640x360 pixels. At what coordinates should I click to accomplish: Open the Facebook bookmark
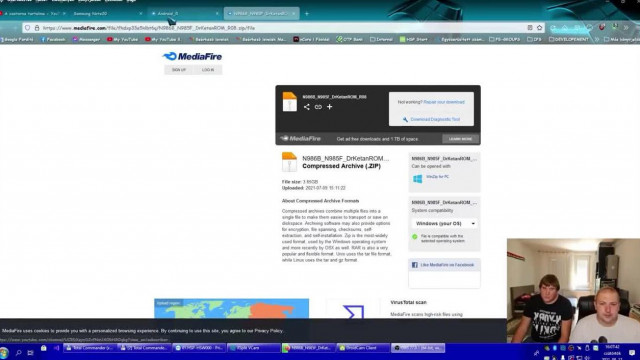[x=53, y=39]
